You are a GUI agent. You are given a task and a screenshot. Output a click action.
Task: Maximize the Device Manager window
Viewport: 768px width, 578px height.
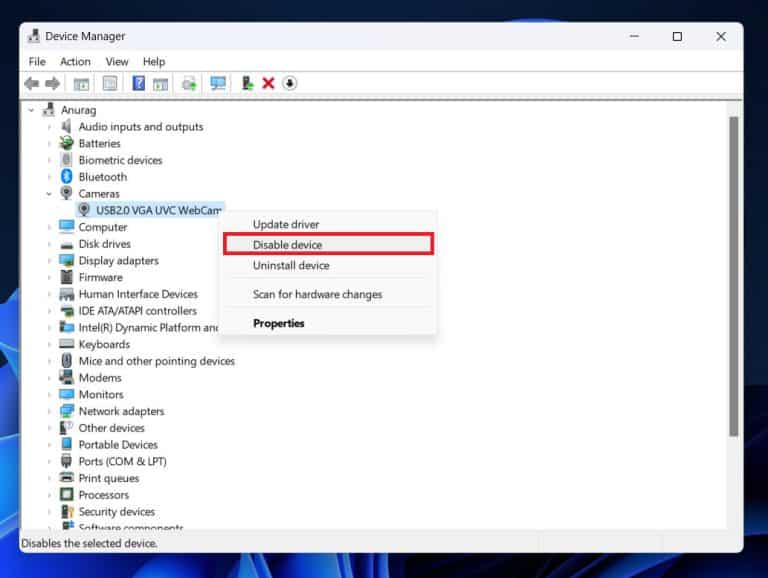coord(677,37)
